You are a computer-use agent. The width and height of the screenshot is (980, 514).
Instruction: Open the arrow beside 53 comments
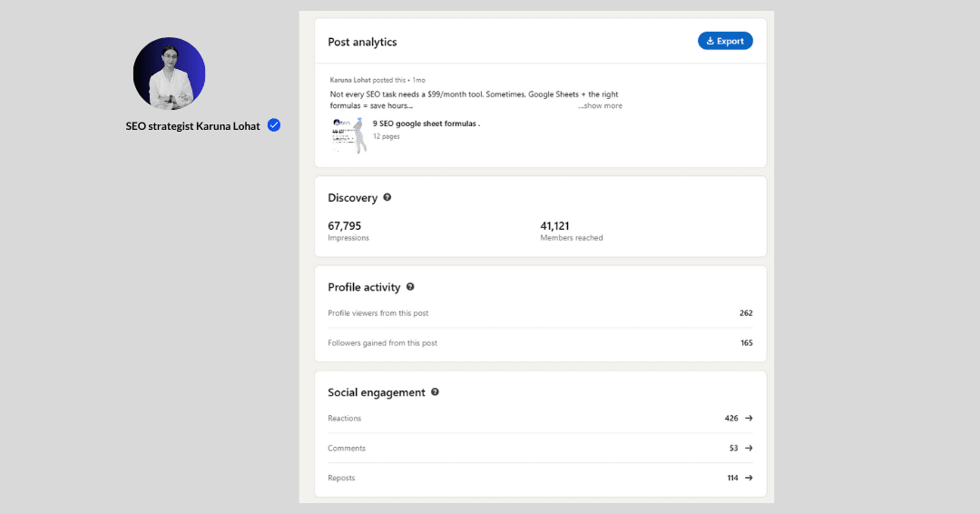749,449
